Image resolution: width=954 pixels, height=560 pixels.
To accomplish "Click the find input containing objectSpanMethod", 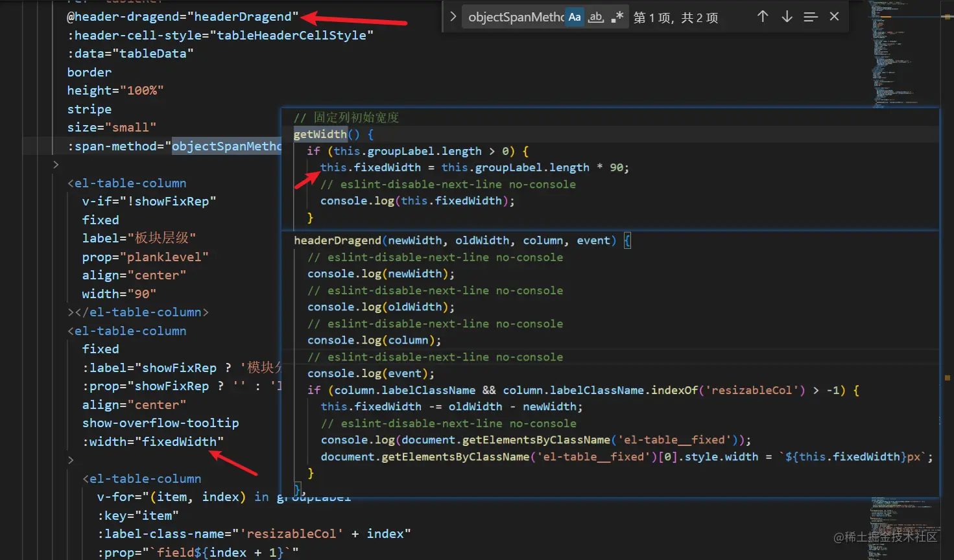I will point(515,17).
